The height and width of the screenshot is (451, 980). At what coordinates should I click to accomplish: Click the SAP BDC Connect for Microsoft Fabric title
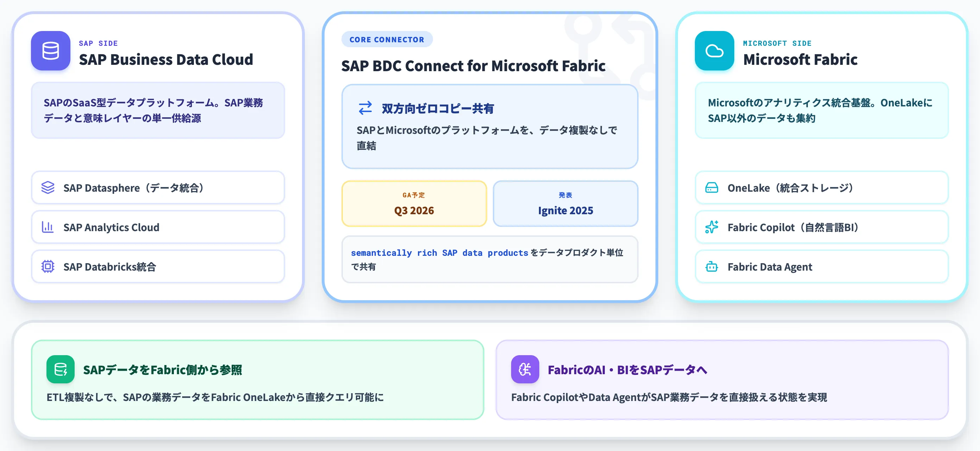click(x=473, y=66)
